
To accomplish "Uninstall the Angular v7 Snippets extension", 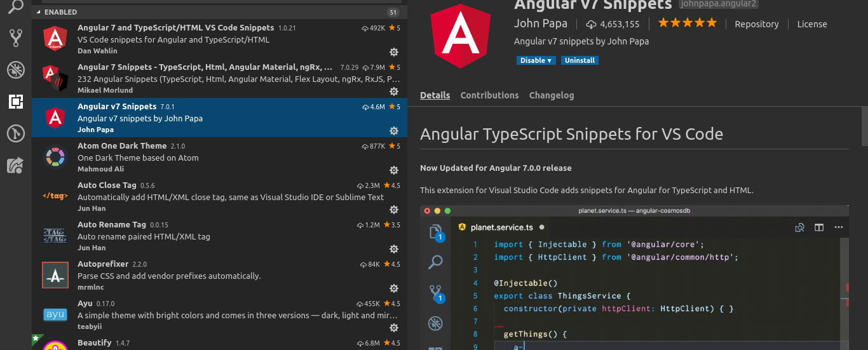I will pos(580,60).
